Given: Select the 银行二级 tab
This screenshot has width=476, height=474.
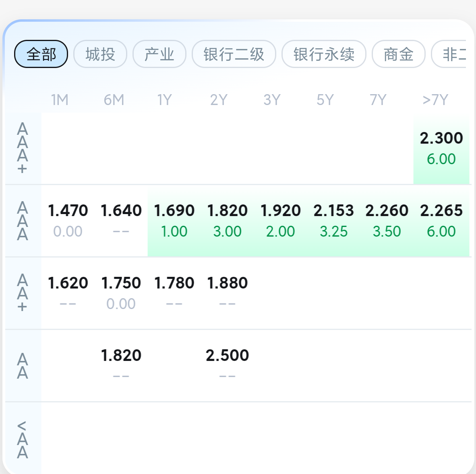Looking at the screenshot, I should click(234, 54).
